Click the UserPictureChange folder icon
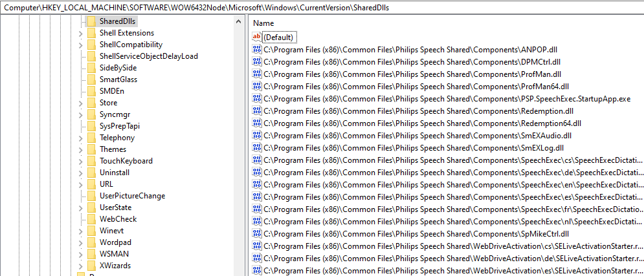 pyautogui.click(x=91, y=196)
